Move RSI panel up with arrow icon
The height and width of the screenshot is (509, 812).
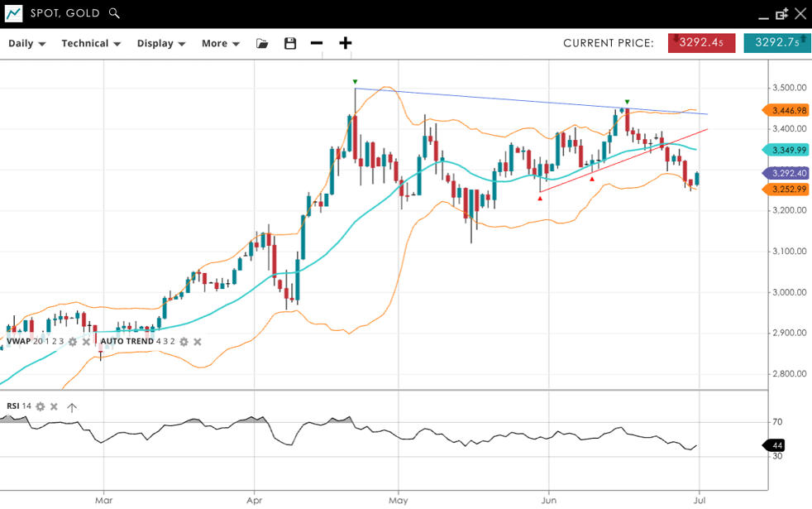[x=72, y=406]
